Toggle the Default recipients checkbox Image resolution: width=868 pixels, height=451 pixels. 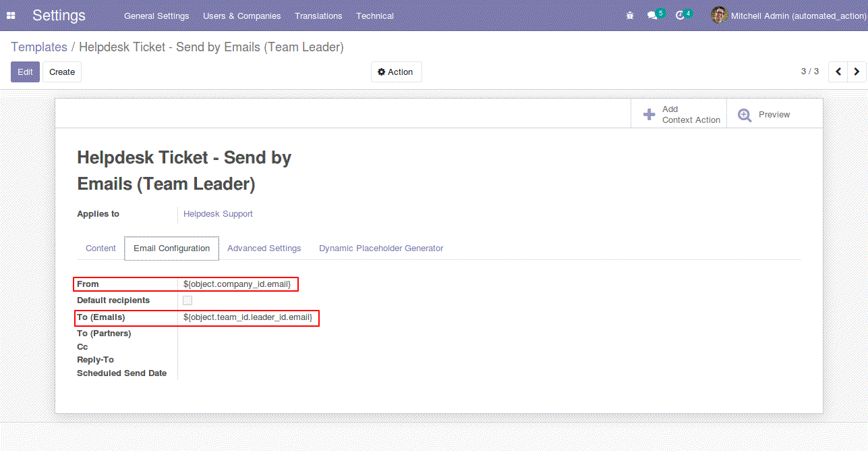pyautogui.click(x=187, y=300)
